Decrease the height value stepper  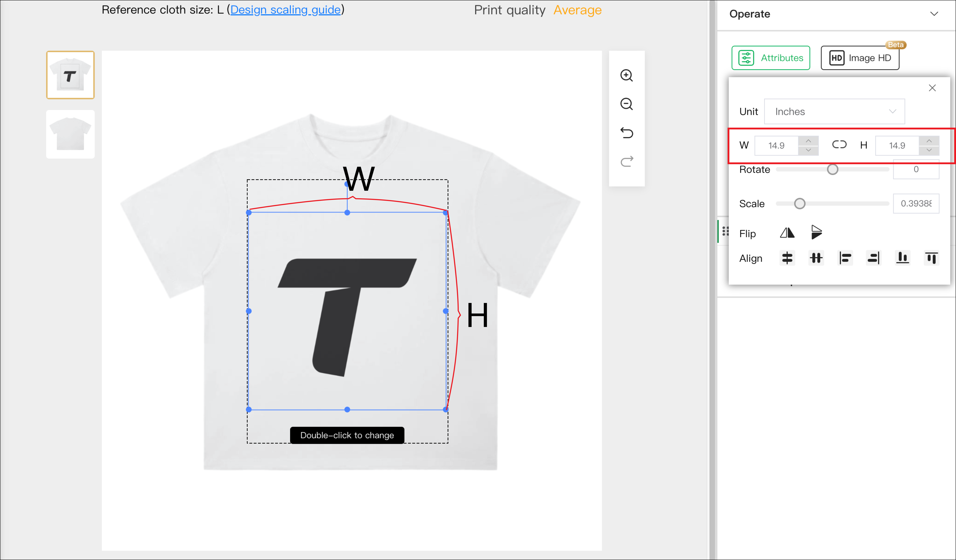pos(929,150)
